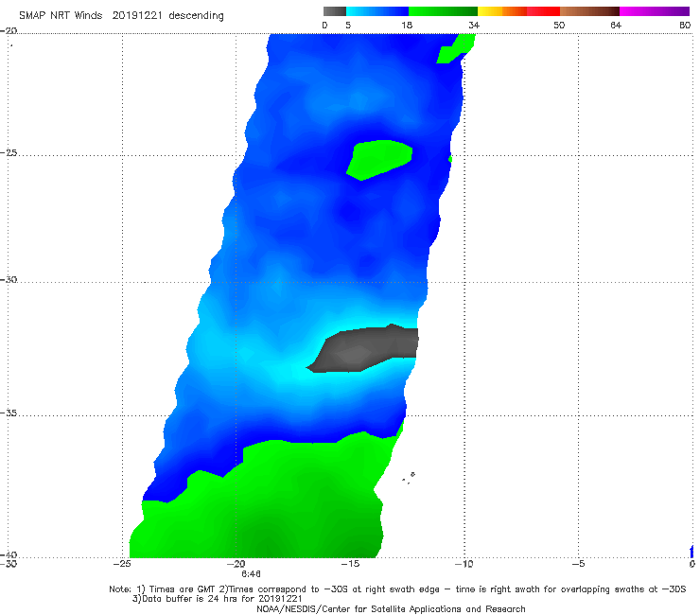Click the yellow-orange segment of the color bar
This screenshot has height=615, width=700.
tap(502, 11)
